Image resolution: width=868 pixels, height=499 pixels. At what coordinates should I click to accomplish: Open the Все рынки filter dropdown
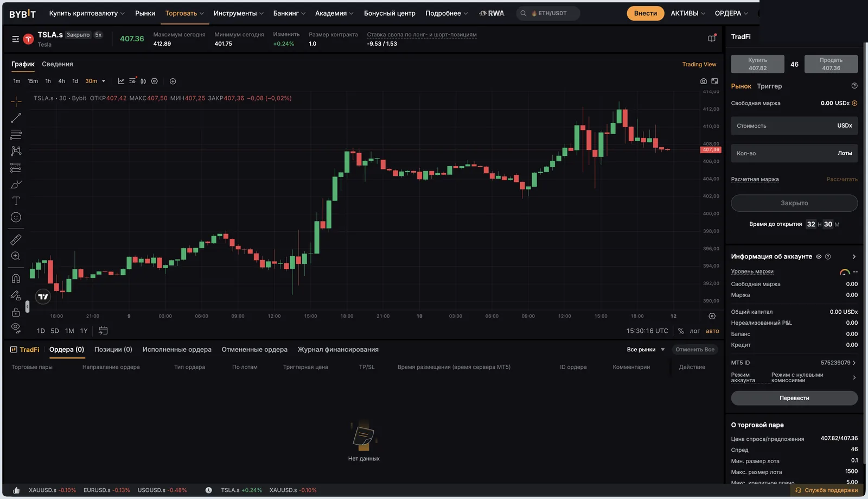(x=646, y=350)
